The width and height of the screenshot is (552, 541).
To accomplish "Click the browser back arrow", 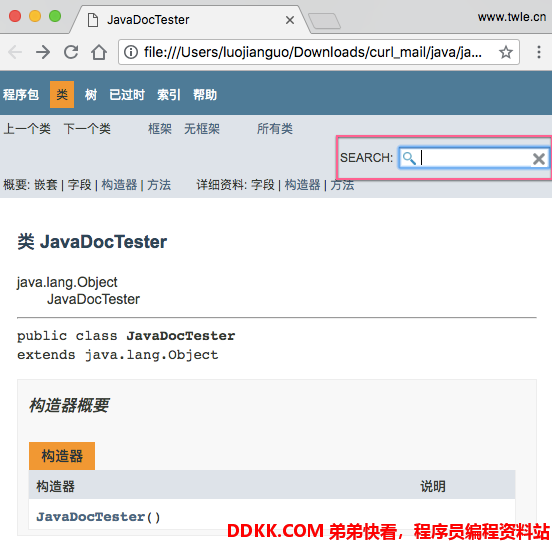I will point(15,52).
